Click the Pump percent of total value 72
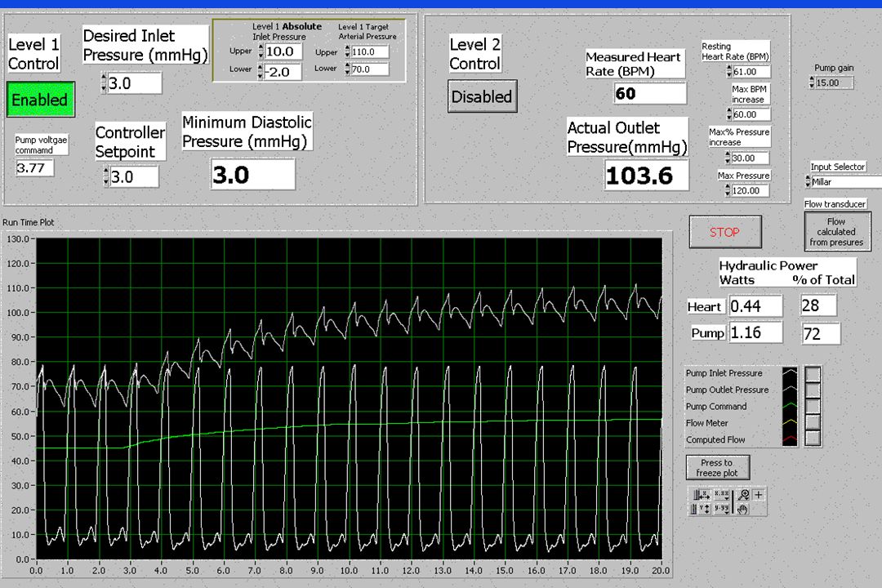Image resolution: width=882 pixels, height=588 pixels. click(821, 333)
